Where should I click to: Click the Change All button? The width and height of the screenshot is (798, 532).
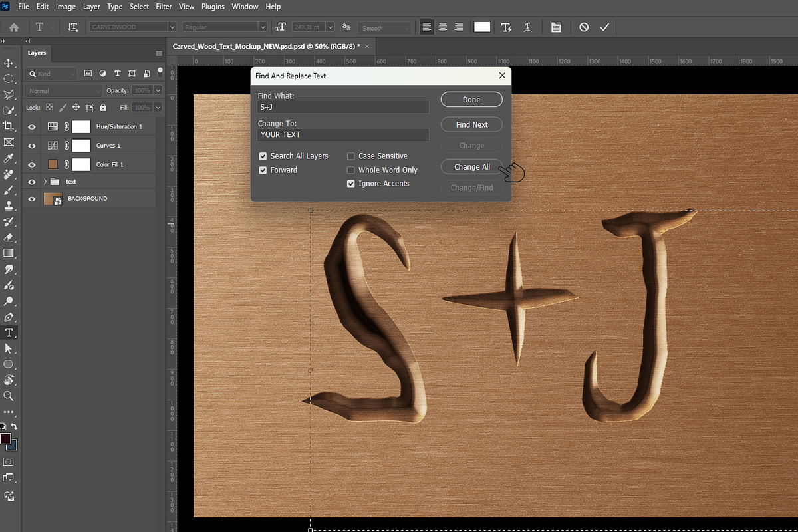click(471, 167)
